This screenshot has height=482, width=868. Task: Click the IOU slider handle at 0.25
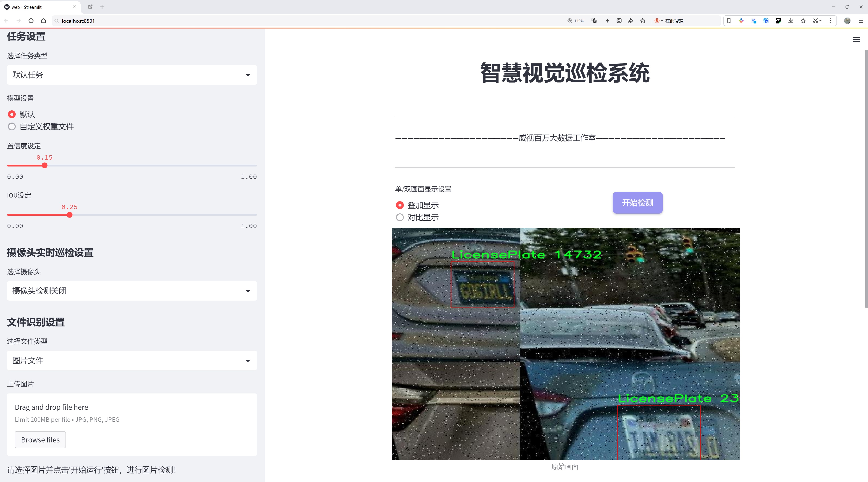click(x=69, y=215)
